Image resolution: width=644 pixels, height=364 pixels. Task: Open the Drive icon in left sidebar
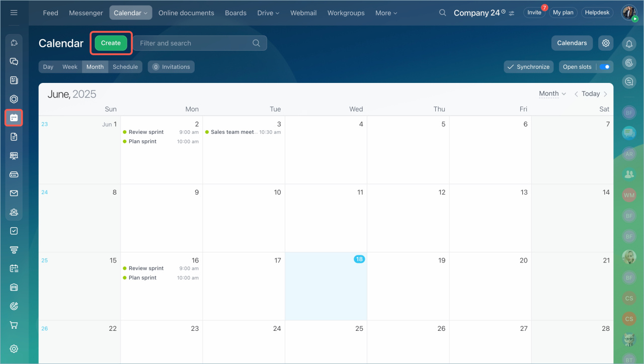pos(14,174)
